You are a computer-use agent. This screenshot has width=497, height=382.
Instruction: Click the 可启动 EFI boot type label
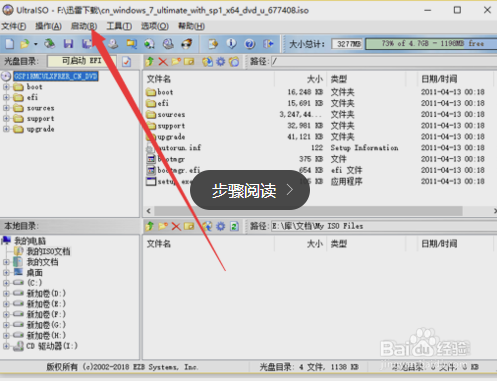pos(82,61)
